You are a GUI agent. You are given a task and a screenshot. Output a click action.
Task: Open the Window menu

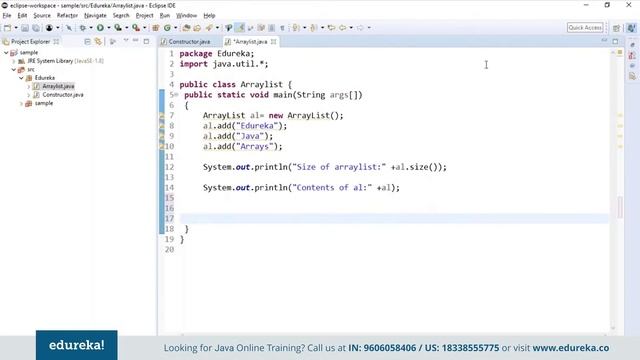pyautogui.click(x=187, y=16)
